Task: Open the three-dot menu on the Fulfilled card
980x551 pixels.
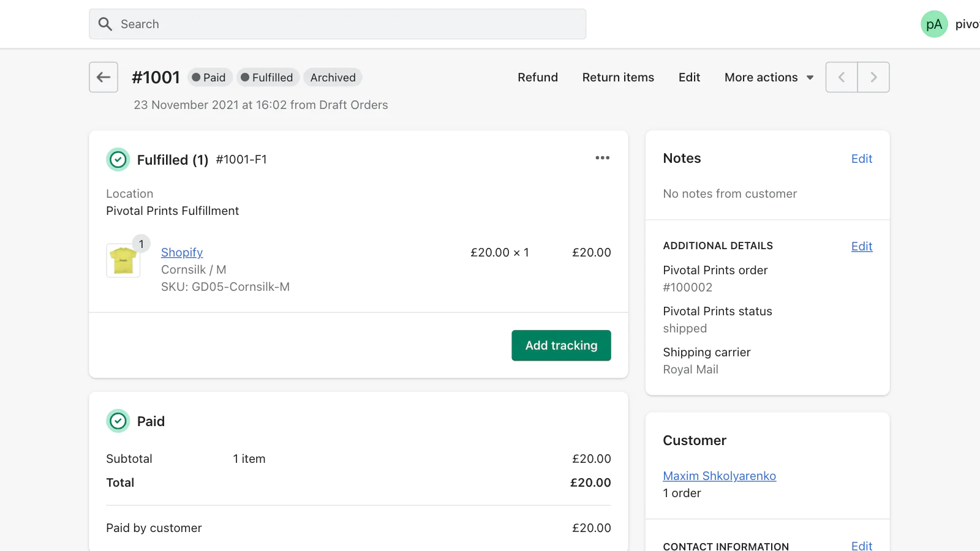Action: coord(602,158)
